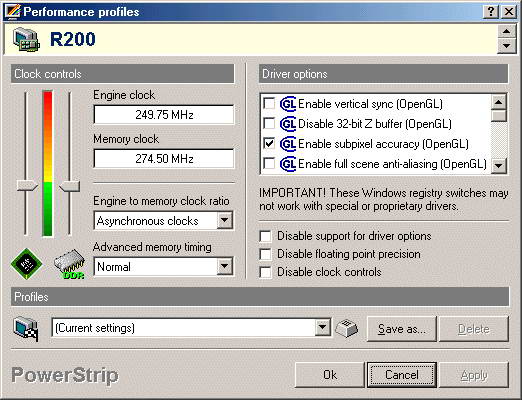This screenshot has width=522, height=400.
Task: Click the driver options scroll down arrow
Action: tap(499, 165)
